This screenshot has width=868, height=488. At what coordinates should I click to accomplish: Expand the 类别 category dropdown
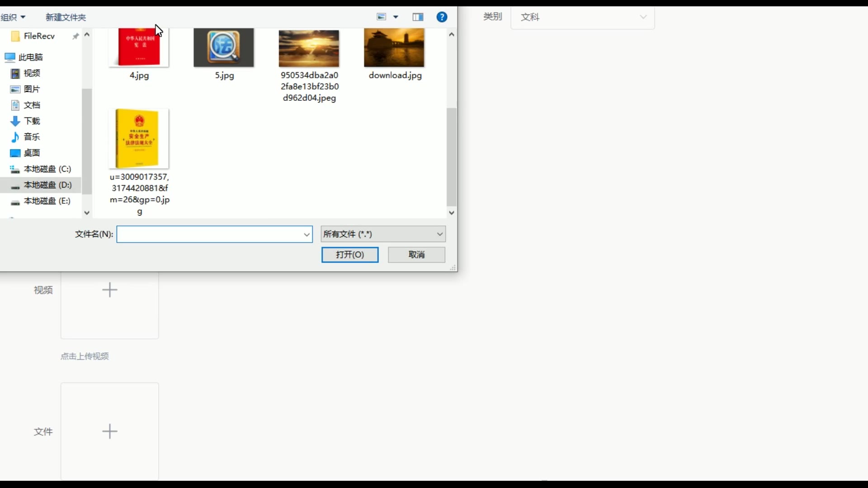pos(582,17)
